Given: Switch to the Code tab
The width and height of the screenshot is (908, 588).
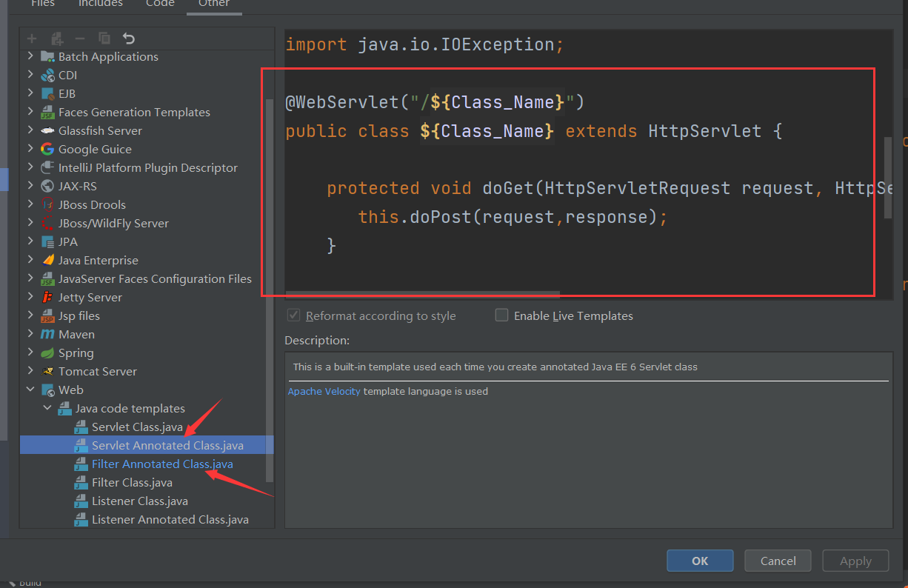Looking at the screenshot, I should (x=160, y=4).
